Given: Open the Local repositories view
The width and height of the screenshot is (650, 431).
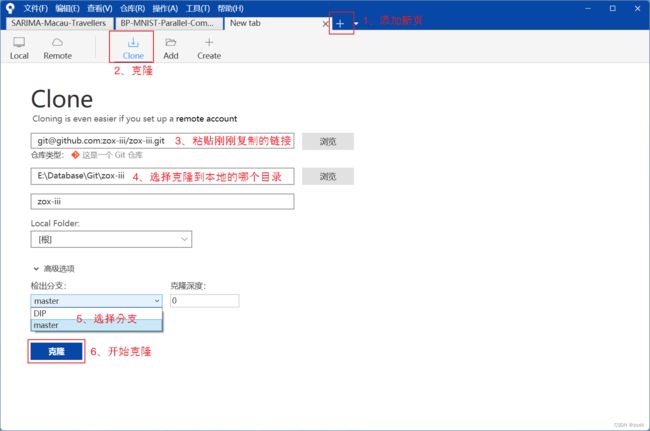Looking at the screenshot, I should pyautogui.click(x=19, y=48).
